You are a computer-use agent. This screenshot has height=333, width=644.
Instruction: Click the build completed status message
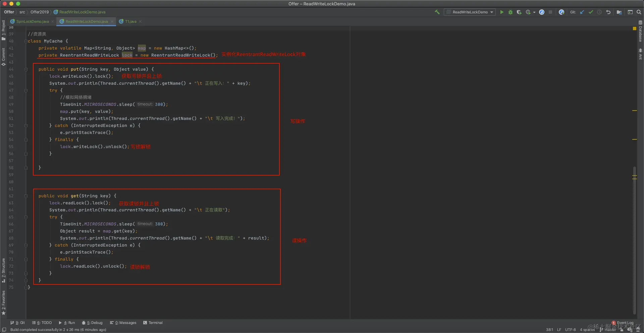(58, 330)
